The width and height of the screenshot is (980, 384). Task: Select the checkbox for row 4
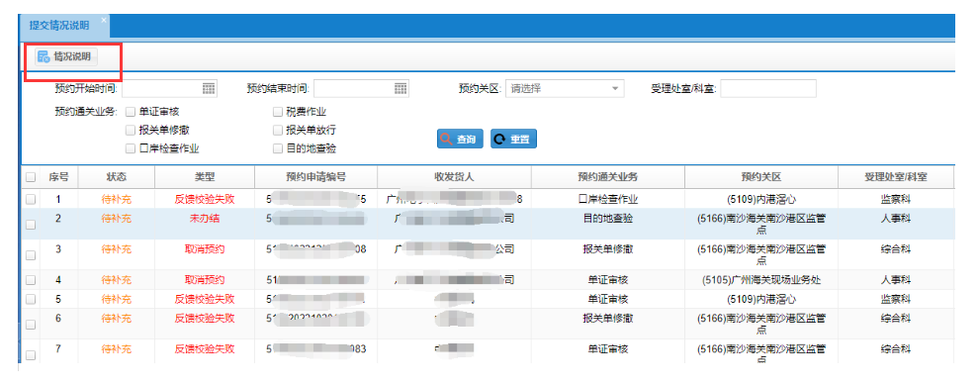[30, 280]
